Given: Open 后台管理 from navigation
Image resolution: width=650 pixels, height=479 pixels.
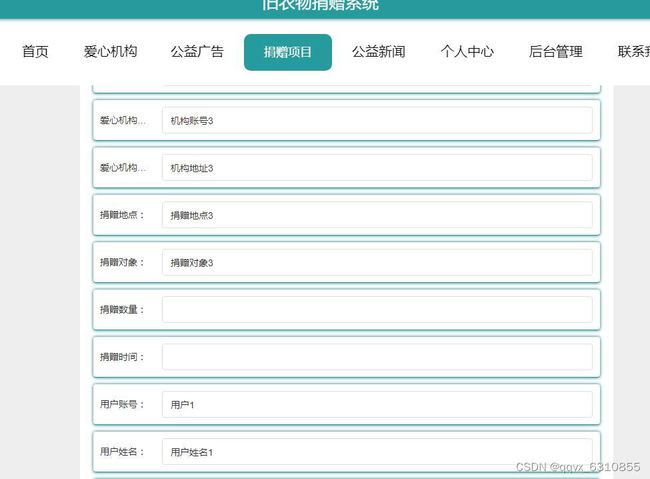Looking at the screenshot, I should 556,52.
